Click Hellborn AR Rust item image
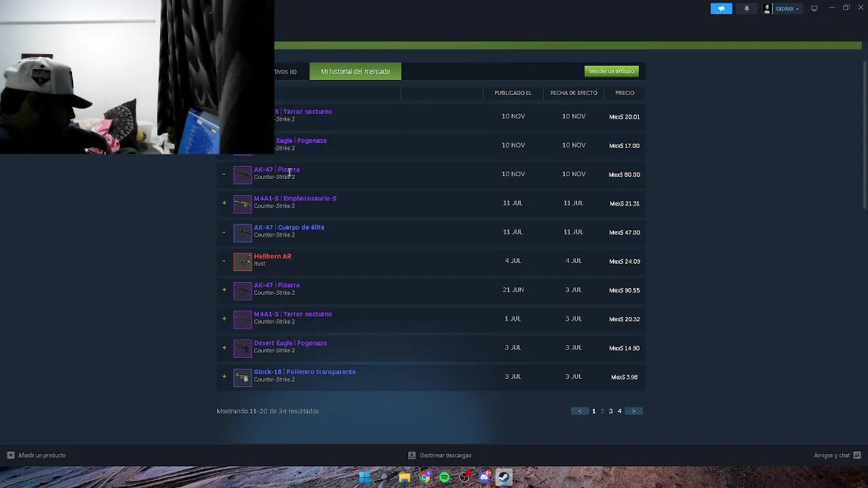868x488 pixels. (243, 262)
